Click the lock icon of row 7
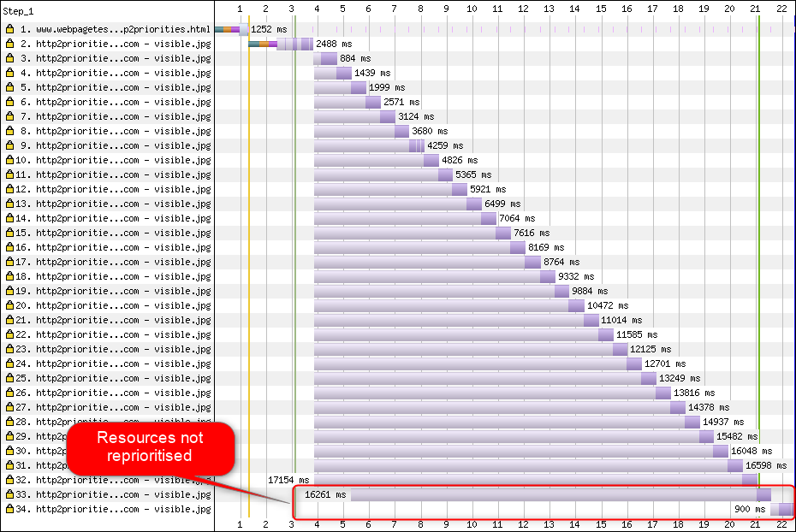Screen dimensions: 796x532 [9, 116]
